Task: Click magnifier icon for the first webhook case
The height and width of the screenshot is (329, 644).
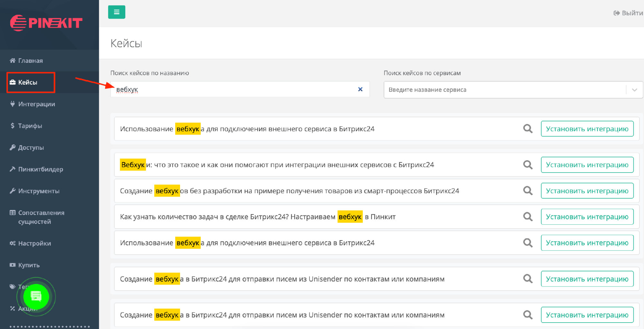Action: coord(528,129)
